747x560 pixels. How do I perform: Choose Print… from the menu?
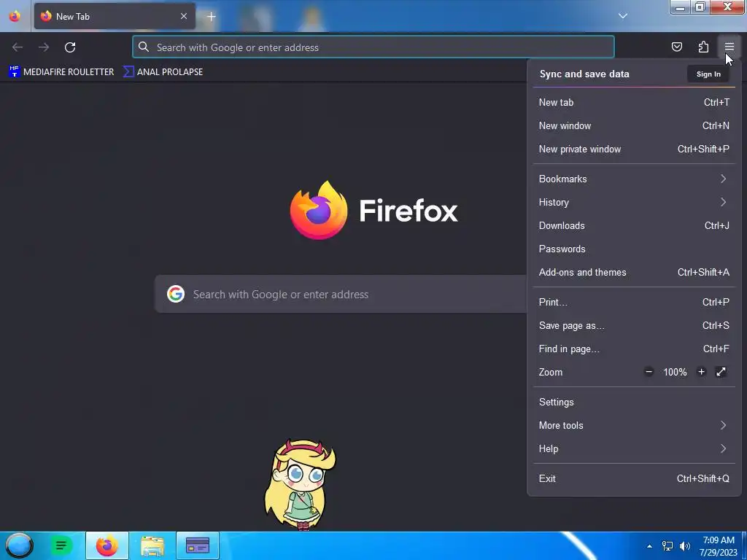pyautogui.click(x=634, y=303)
